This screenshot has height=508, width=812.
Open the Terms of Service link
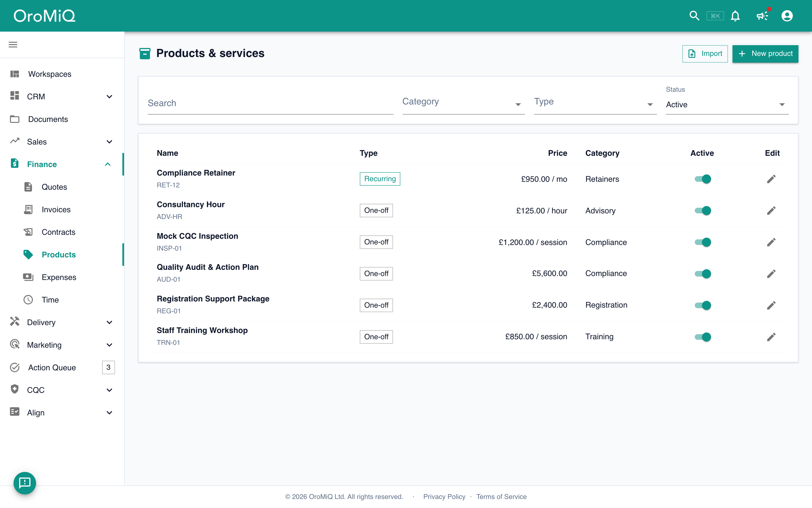tap(501, 497)
